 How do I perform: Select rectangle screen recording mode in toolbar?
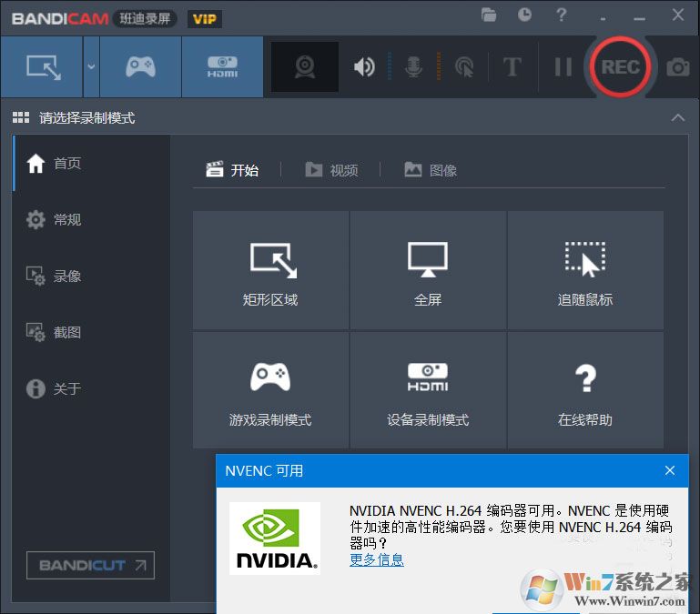(42, 67)
